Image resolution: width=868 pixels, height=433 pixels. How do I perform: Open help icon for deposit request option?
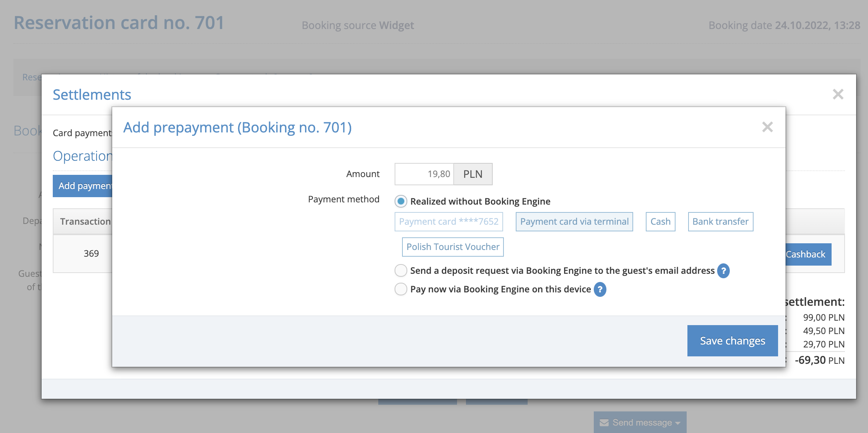pyautogui.click(x=723, y=271)
